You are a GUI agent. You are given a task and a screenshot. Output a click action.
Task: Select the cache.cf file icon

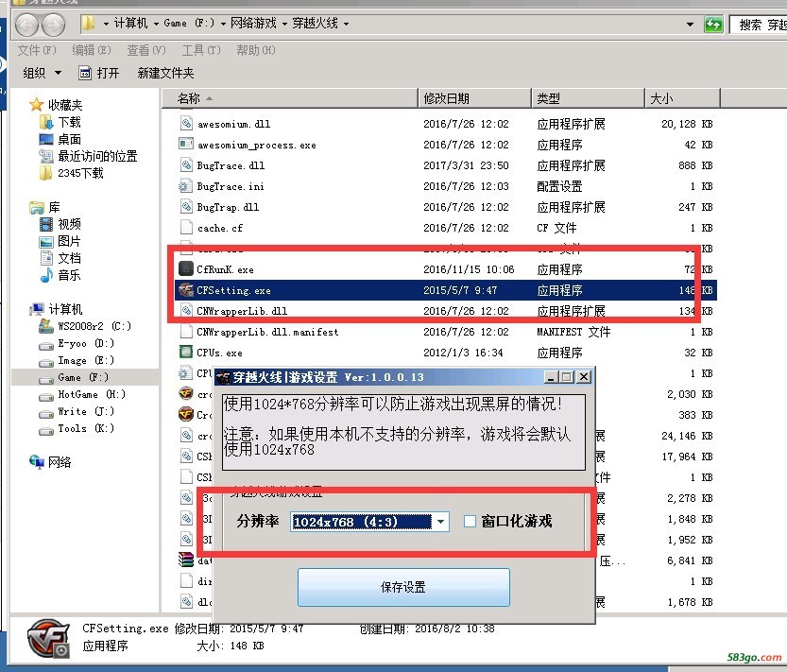[x=186, y=228]
